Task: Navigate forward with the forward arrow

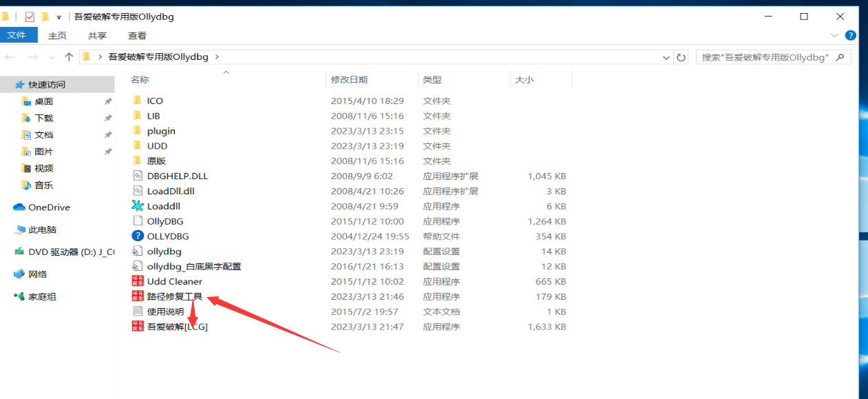Action: [x=32, y=57]
